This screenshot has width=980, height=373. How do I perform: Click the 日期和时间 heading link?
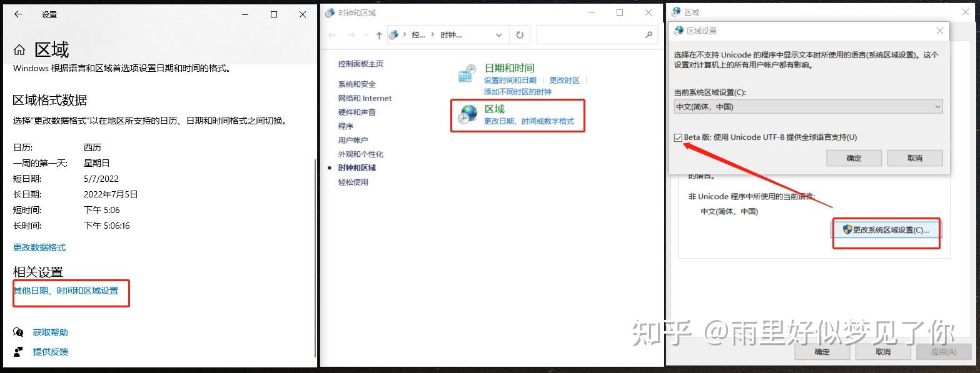(510, 67)
